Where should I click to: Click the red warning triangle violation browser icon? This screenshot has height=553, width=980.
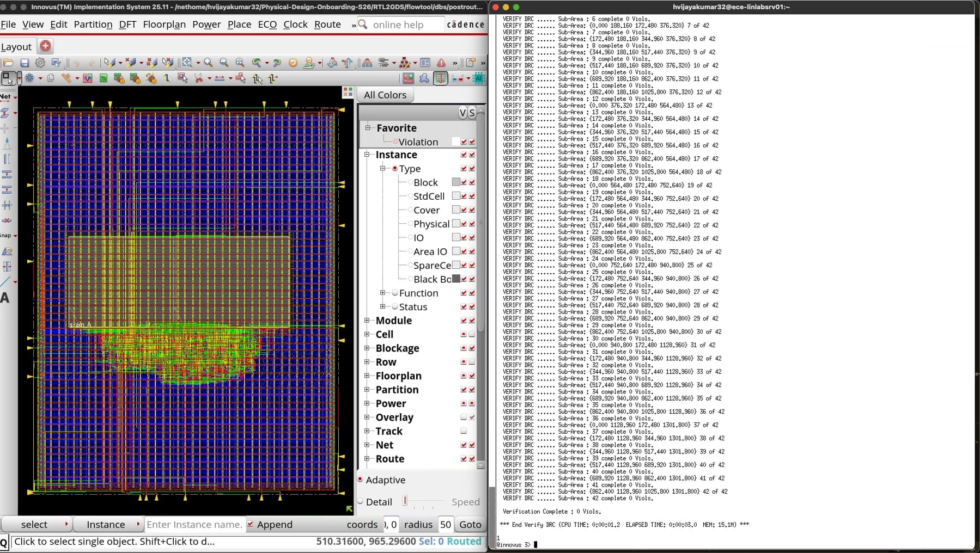pyautogui.click(x=441, y=63)
